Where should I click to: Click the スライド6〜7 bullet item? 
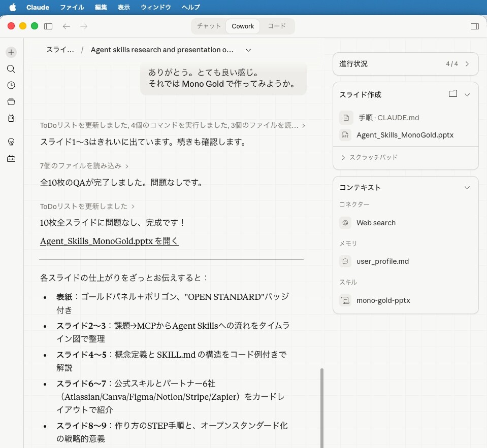coord(170,396)
